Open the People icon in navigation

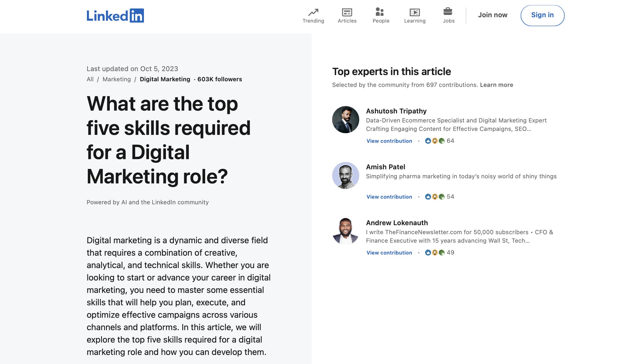pyautogui.click(x=380, y=12)
